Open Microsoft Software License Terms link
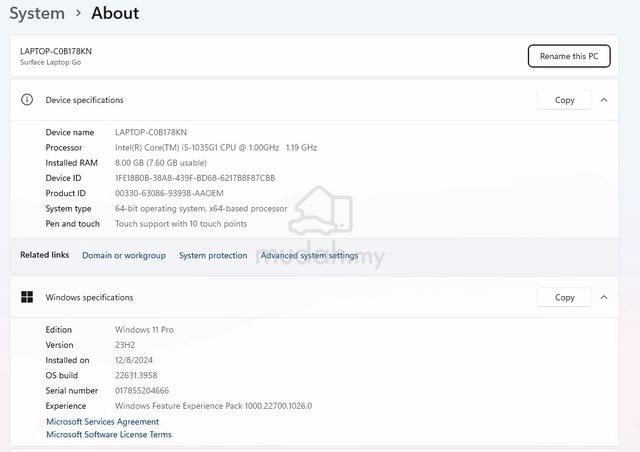Viewport: 640px width, 452px height. [109, 434]
